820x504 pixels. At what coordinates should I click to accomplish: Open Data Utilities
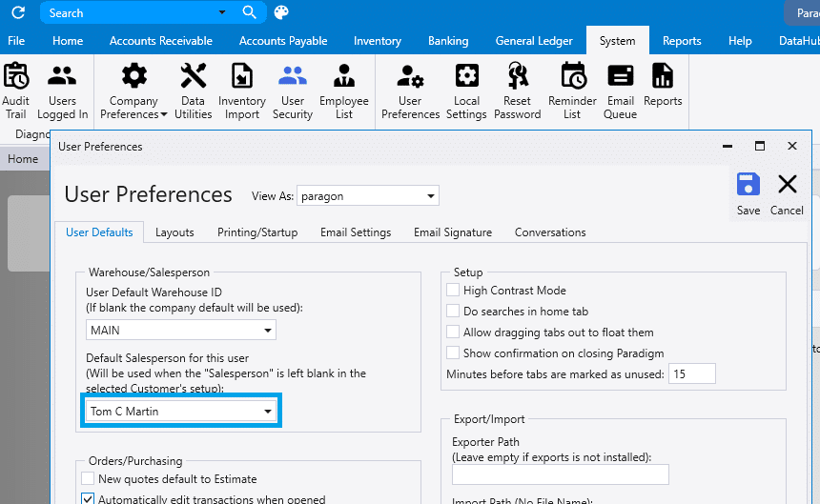coord(193,91)
